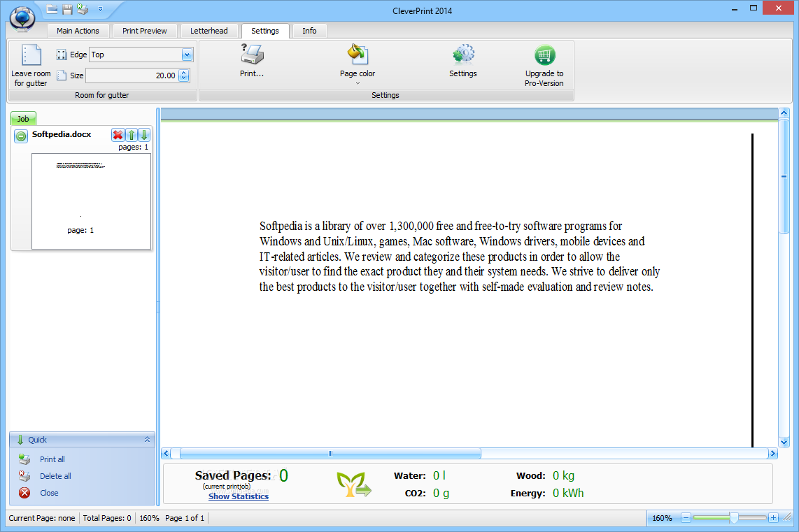Screen dimensions: 799x532
Task: Click the Softpedia paragraph in preview page
Action: [460, 256]
